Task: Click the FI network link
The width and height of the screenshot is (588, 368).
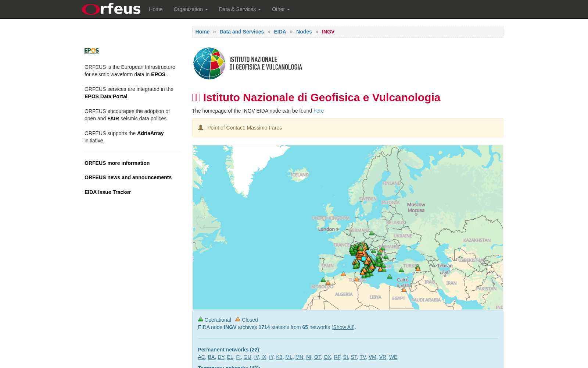Action: point(239,357)
